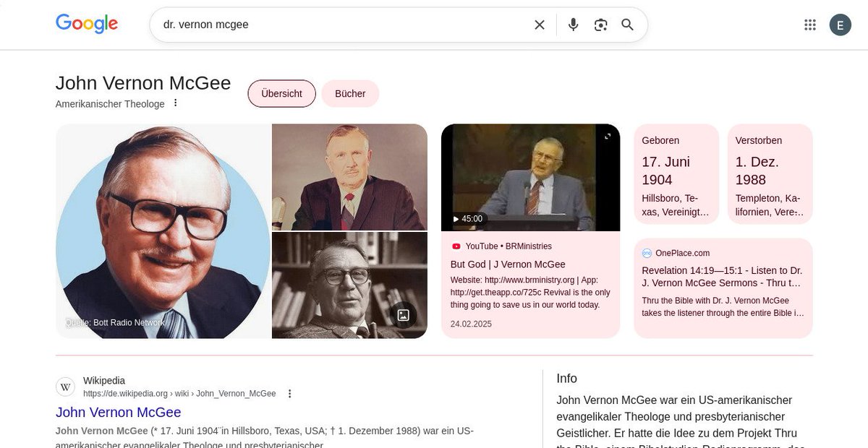Clear the search query with the X
The image size is (868, 448).
(x=540, y=25)
